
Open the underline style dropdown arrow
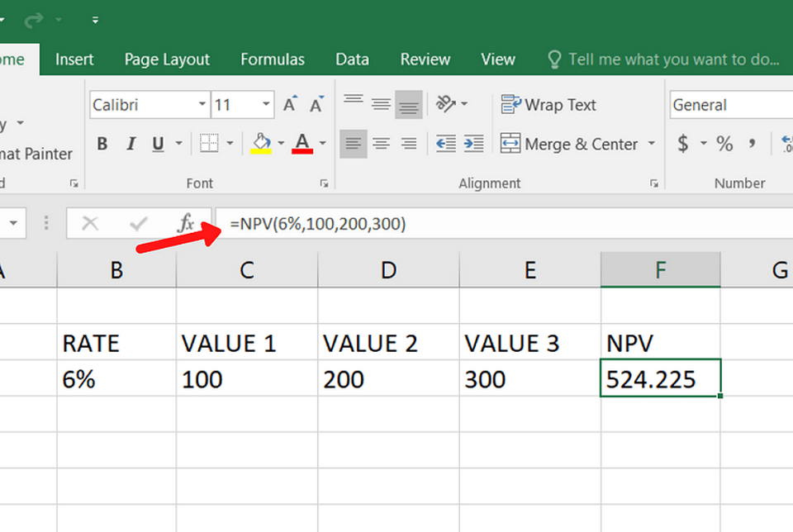178,144
